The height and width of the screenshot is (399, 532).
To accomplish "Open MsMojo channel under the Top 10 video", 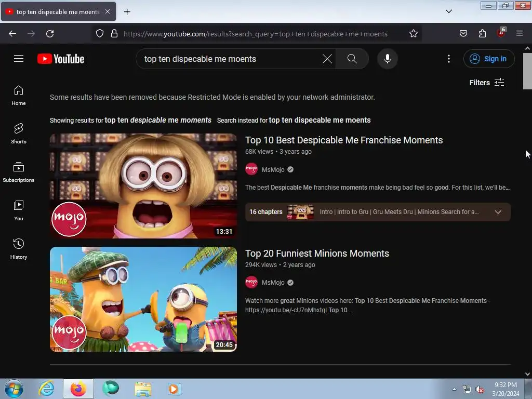I will coord(273,170).
